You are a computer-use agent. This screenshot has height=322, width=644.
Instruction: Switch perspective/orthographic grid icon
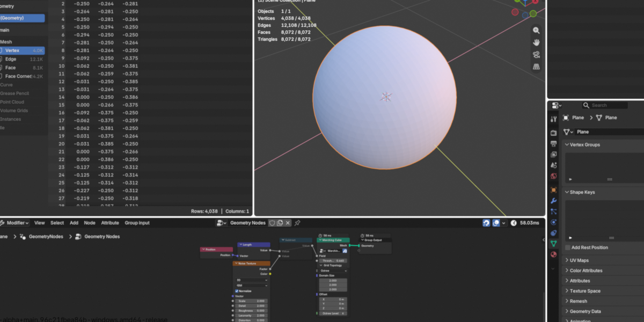click(x=536, y=67)
